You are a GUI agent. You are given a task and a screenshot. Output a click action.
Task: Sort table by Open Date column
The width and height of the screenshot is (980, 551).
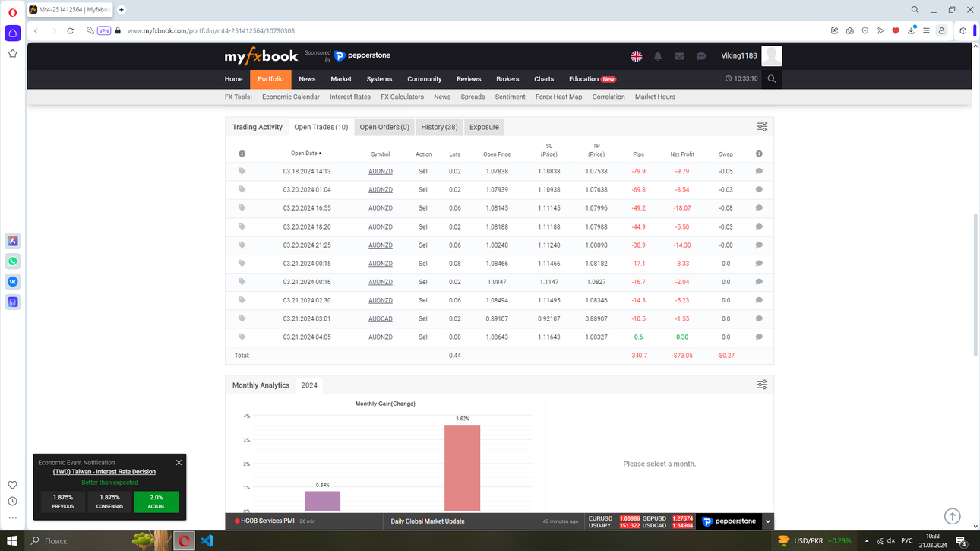coord(306,154)
